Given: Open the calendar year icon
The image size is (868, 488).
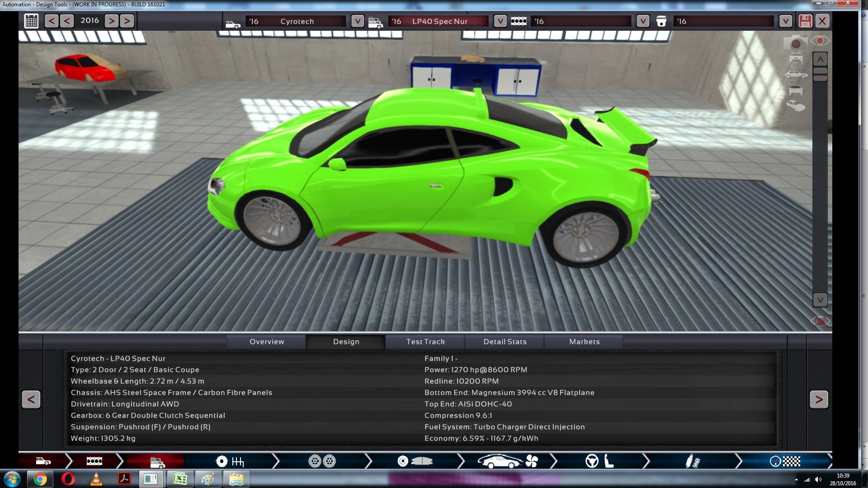Looking at the screenshot, I should click(31, 21).
